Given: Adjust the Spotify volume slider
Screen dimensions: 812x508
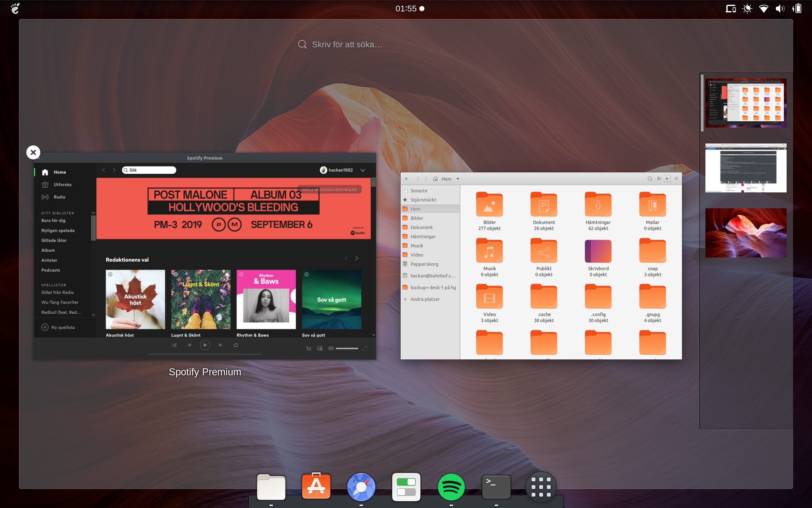Looking at the screenshot, I should 347,348.
